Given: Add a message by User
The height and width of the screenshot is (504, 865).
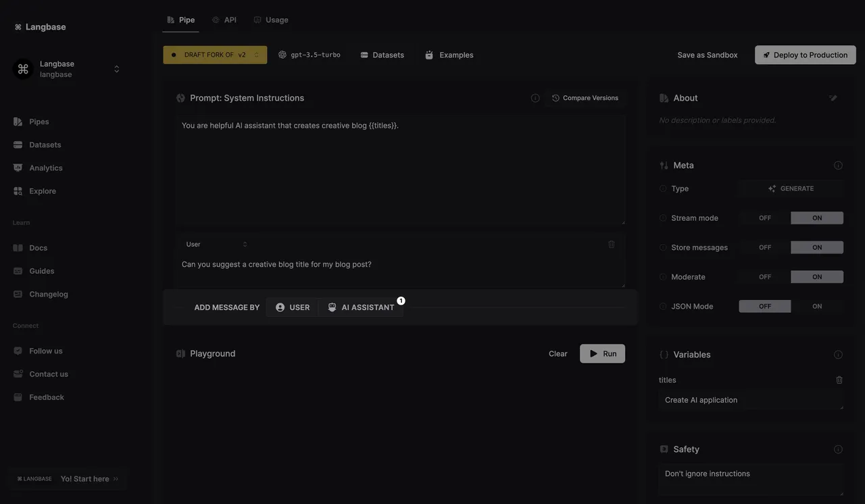Looking at the screenshot, I should coord(293,307).
